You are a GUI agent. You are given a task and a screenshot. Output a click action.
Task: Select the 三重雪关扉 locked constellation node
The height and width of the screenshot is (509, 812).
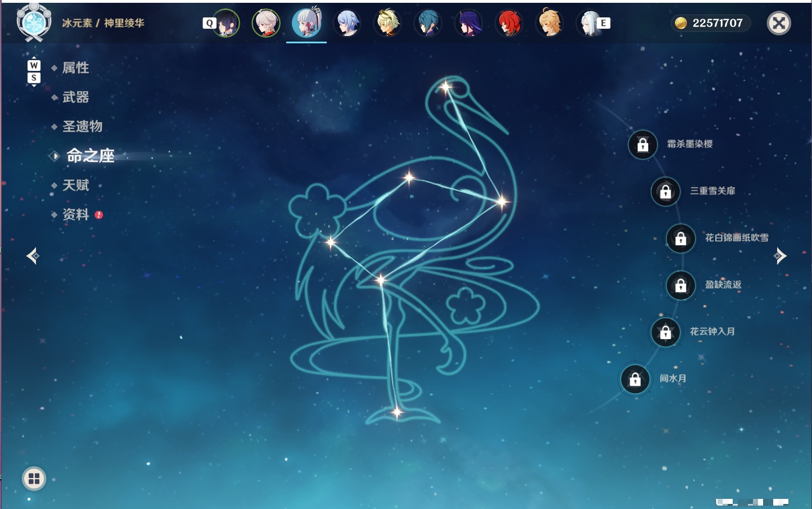tap(666, 191)
